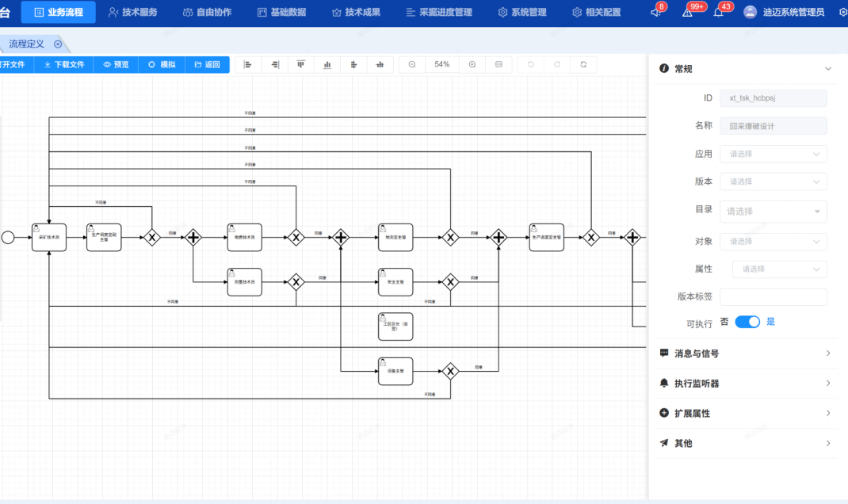This screenshot has width=848, height=504.
Task: Open the 对象 dropdown
Action: [x=774, y=242]
